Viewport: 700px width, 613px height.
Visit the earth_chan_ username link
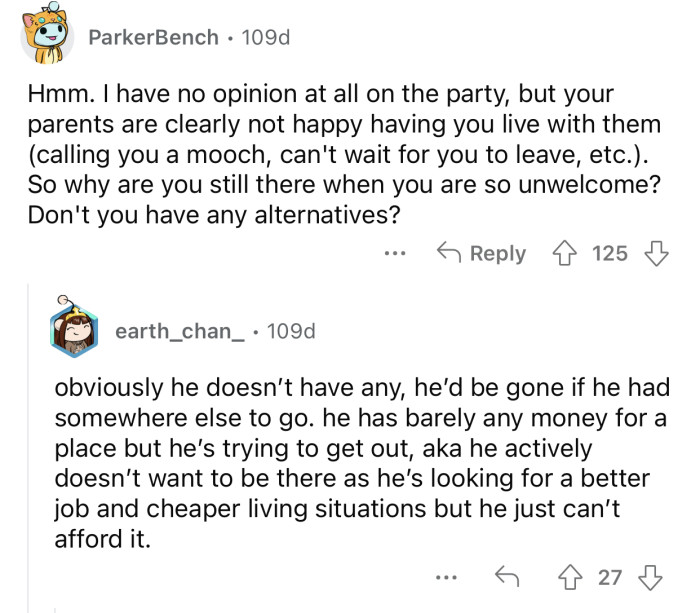click(185, 330)
